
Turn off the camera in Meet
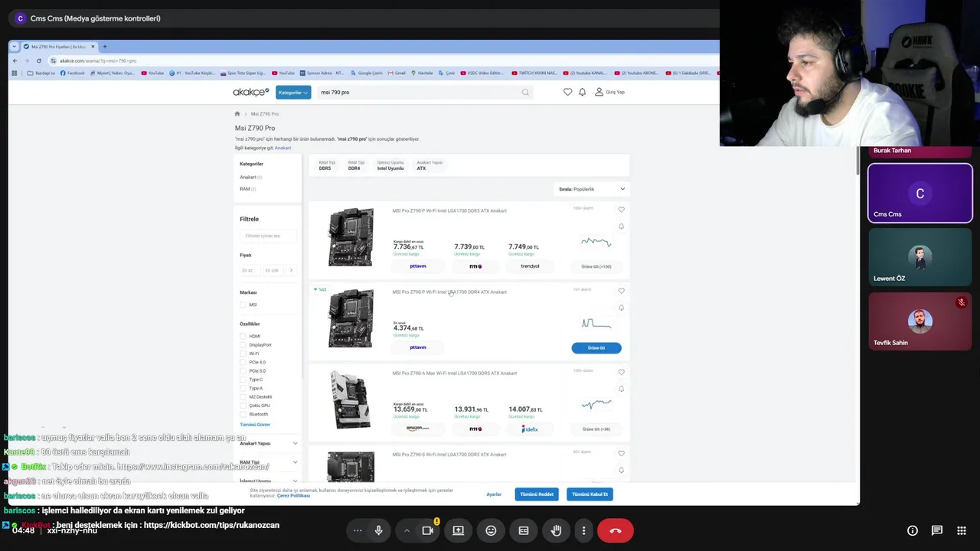[x=427, y=530]
